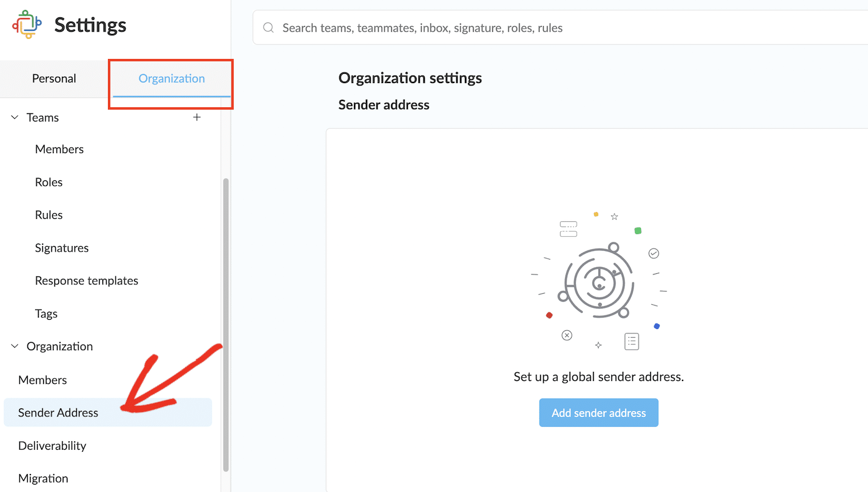Switch to the Organization tab
This screenshot has width=868, height=492.
171,78
